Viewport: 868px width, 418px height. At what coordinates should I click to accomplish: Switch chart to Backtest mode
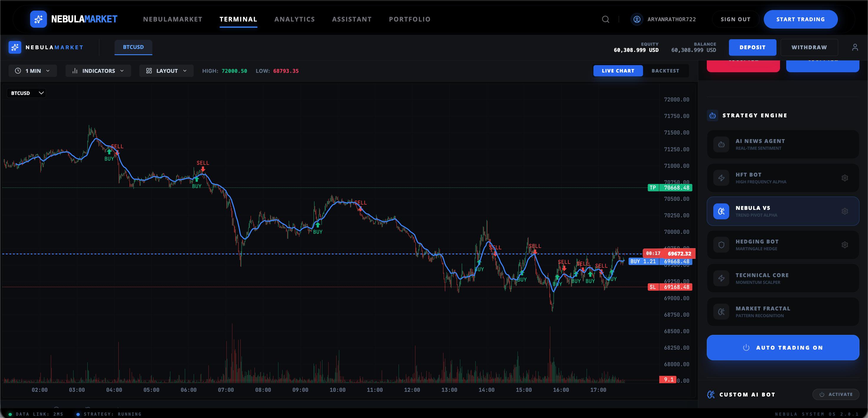tap(665, 71)
